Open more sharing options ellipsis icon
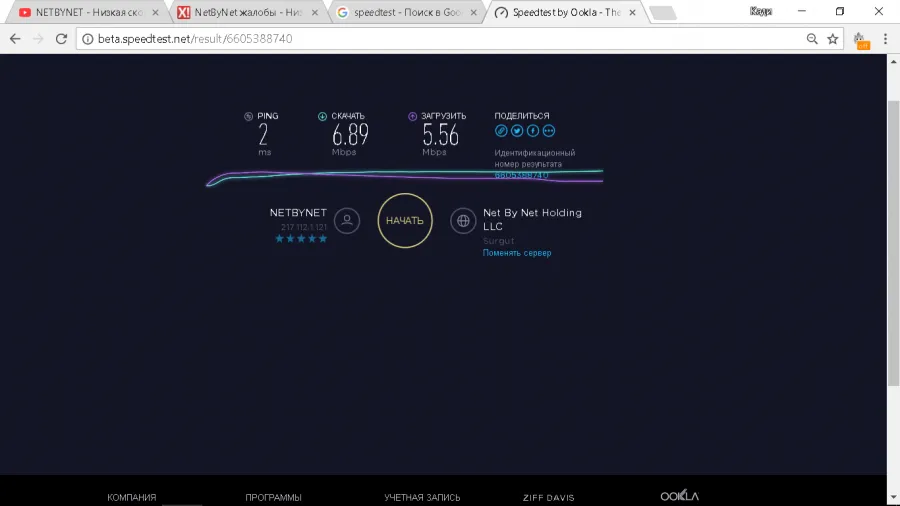Screen dimensions: 900x506 click(549, 131)
